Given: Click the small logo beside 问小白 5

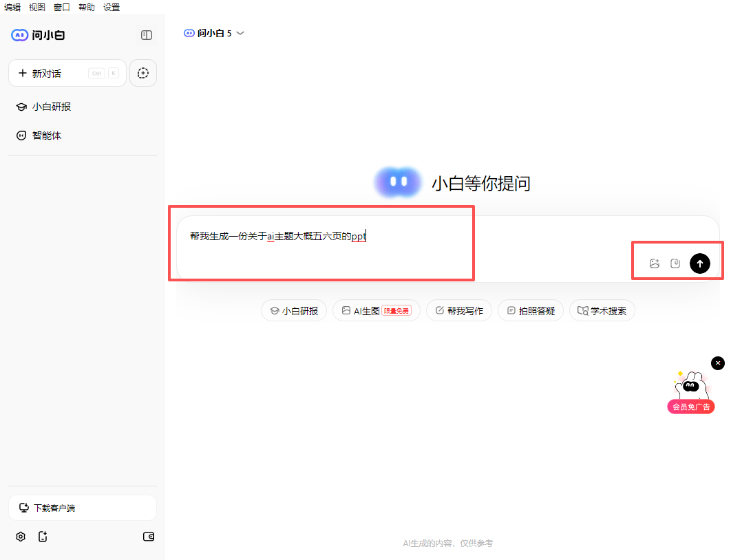Looking at the screenshot, I should (x=189, y=33).
